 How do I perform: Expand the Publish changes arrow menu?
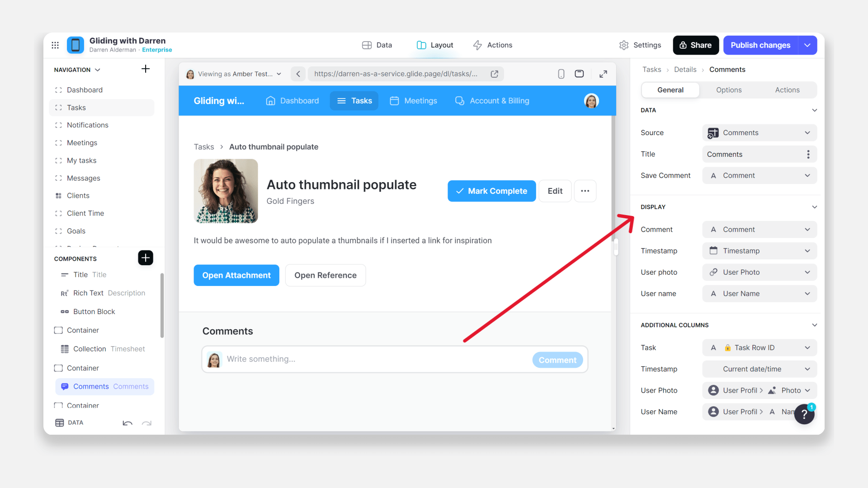coord(807,45)
